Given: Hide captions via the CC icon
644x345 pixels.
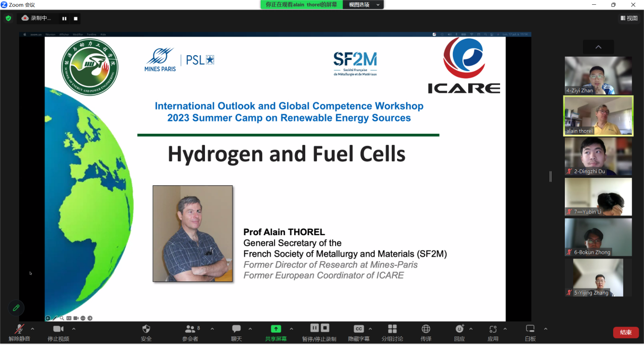Looking at the screenshot, I should (x=358, y=330).
